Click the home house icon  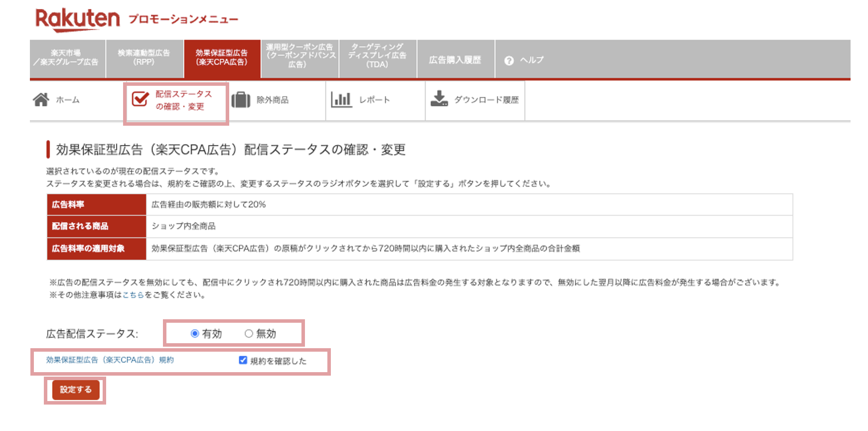click(x=41, y=100)
